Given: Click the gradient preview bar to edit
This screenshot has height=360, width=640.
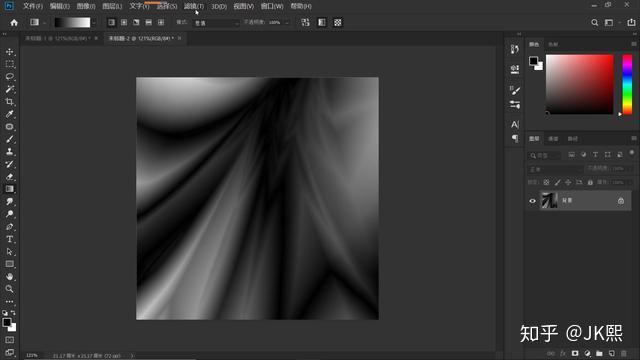Looking at the screenshot, I should point(72,22).
